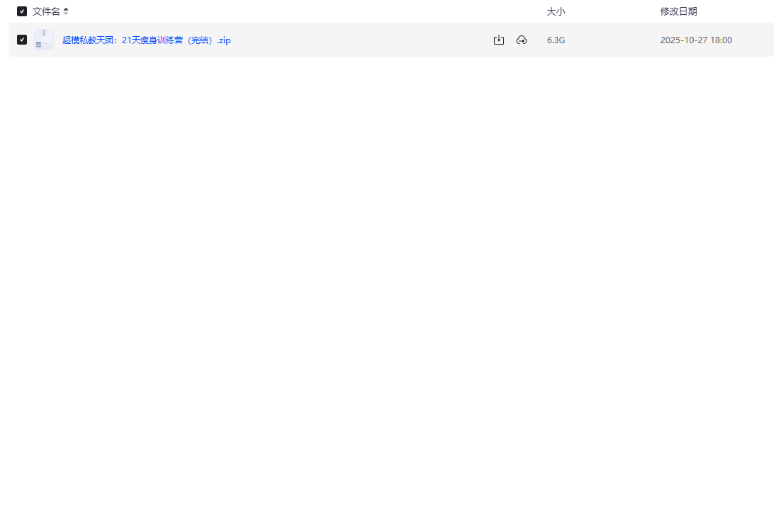The height and width of the screenshot is (532, 781).
Task: Sort files by 修改日期 column header
Action: pyautogui.click(x=678, y=11)
